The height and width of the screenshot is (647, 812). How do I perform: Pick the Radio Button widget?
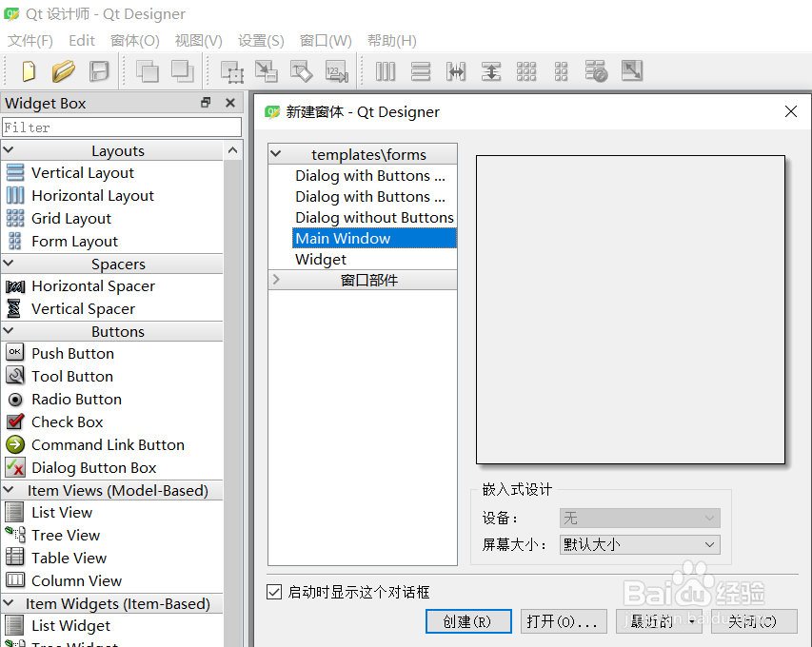coord(64,399)
